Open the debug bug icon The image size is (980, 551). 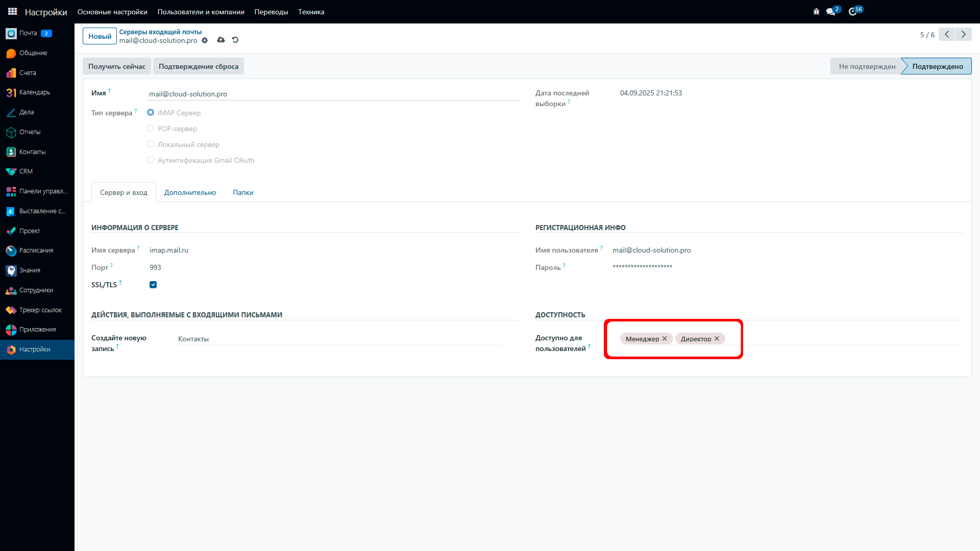pos(816,12)
